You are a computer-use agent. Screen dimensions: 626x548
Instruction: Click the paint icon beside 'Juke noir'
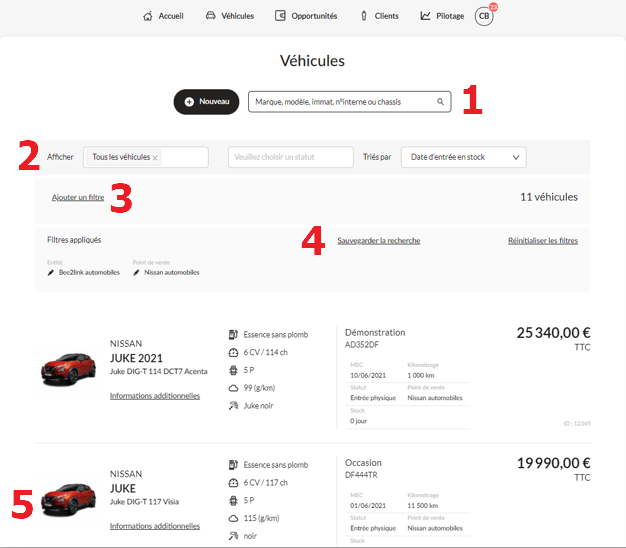pyautogui.click(x=233, y=406)
